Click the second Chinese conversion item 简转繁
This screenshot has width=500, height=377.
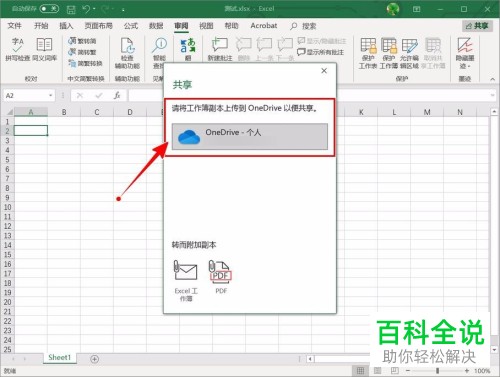82,52
